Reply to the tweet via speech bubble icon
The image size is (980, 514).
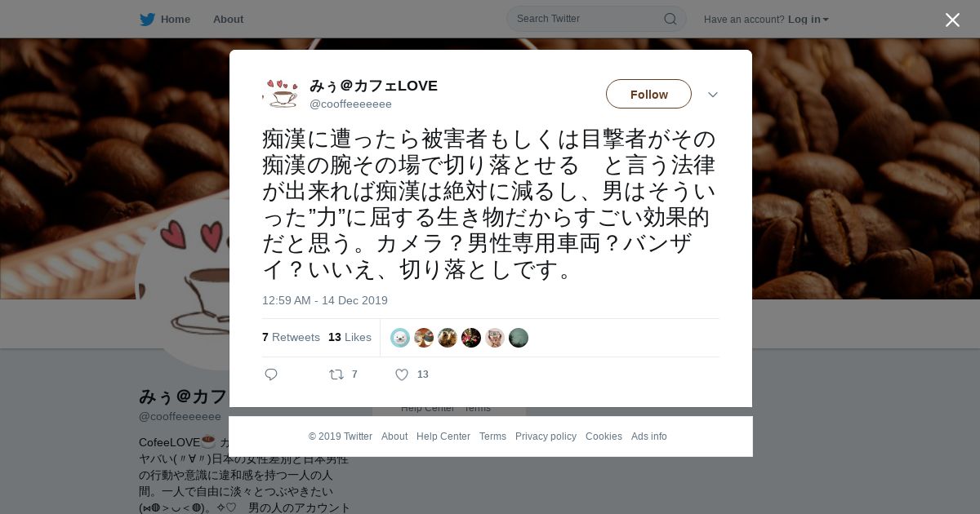(271, 374)
